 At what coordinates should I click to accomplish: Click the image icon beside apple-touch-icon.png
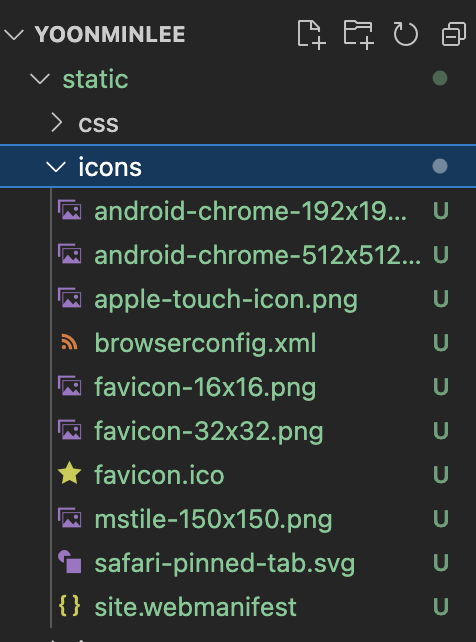coord(70,298)
